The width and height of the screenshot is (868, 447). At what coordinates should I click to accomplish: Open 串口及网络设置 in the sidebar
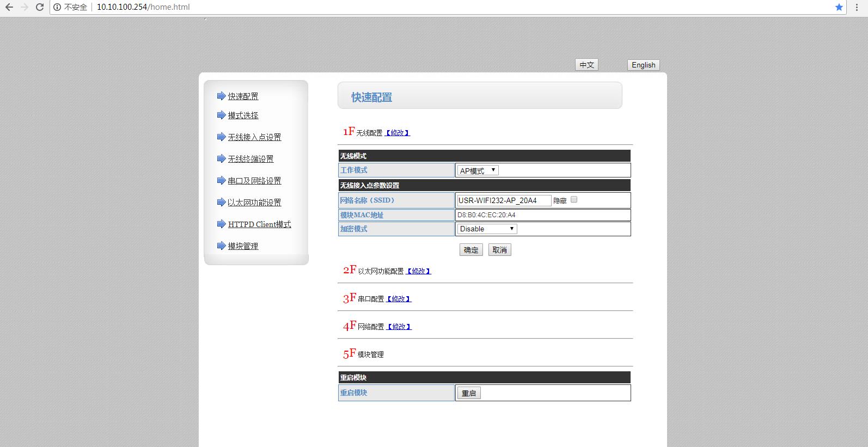[x=254, y=181]
